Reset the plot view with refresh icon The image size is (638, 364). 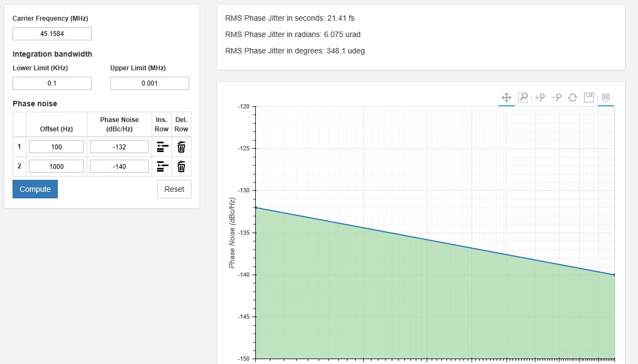pos(573,98)
